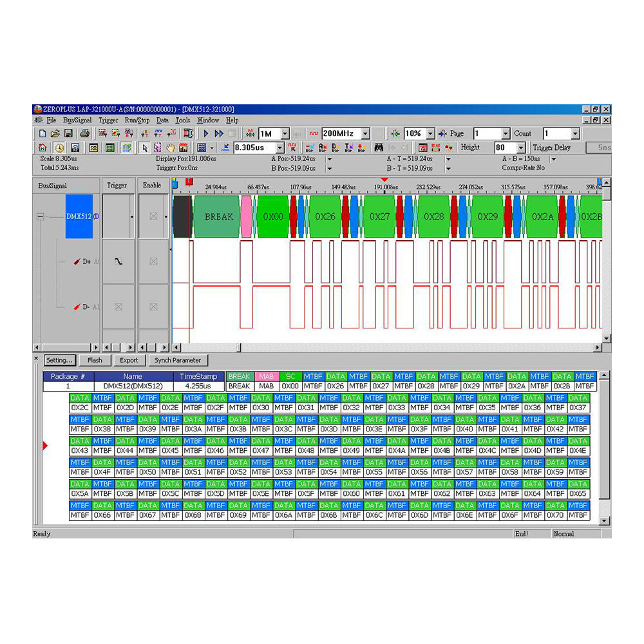Open the 8.305us scale dropdown

click(279, 147)
